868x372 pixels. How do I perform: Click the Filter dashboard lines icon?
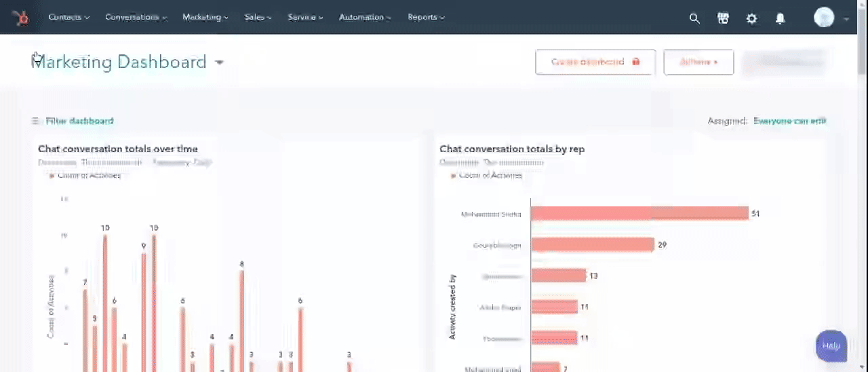36,121
